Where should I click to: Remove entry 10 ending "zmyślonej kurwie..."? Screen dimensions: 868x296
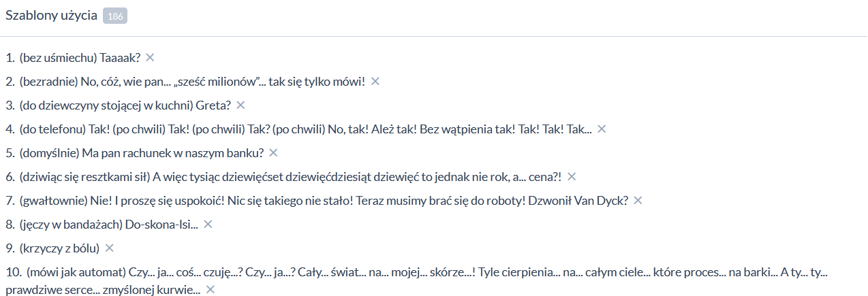(x=211, y=290)
